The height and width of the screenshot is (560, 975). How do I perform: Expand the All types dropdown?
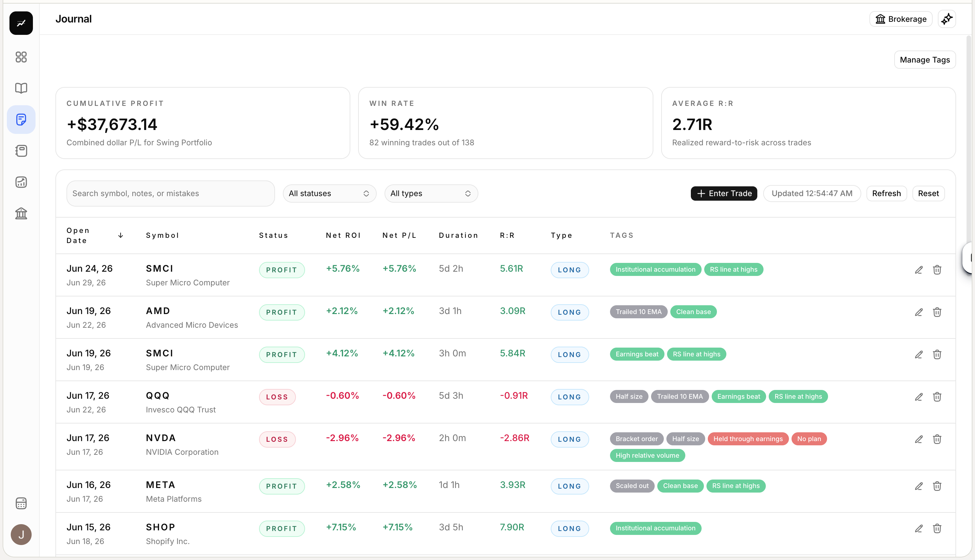pyautogui.click(x=431, y=194)
